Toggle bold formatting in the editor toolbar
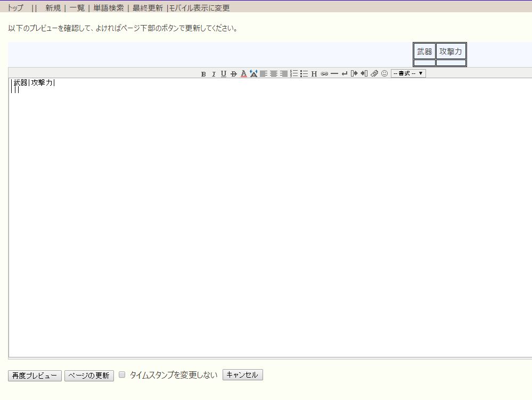Image resolution: width=532 pixels, height=400 pixels. coord(203,74)
